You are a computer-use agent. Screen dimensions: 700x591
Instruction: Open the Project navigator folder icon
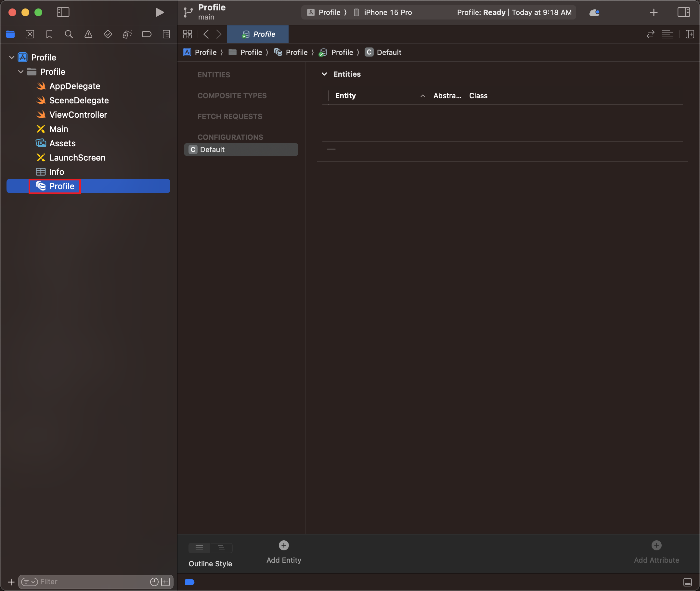pyautogui.click(x=10, y=34)
